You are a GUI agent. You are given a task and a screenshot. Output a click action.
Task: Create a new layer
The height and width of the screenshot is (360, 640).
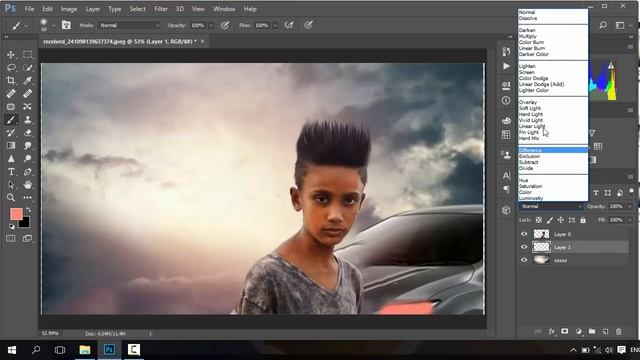[605, 331]
